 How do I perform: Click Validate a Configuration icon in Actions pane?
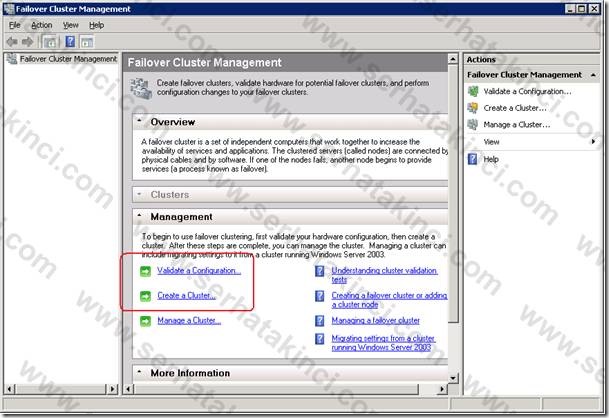pos(473,91)
